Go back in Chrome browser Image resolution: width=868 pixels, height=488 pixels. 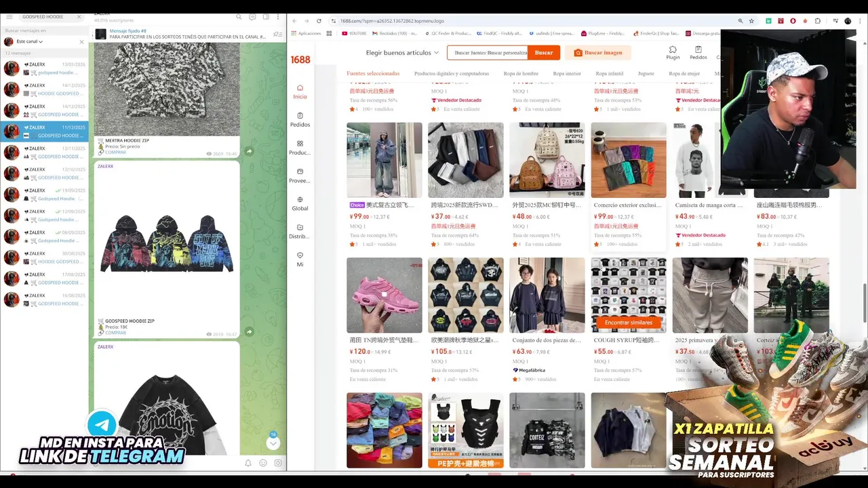tap(294, 21)
